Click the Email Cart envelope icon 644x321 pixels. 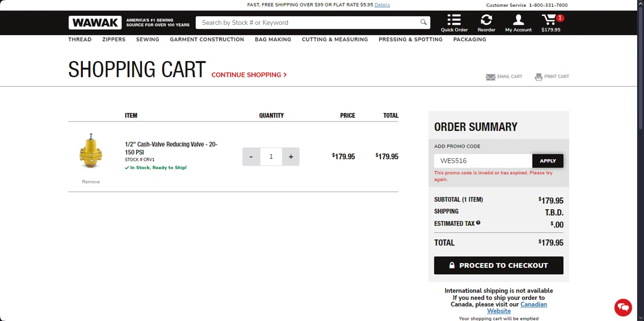pyautogui.click(x=490, y=77)
